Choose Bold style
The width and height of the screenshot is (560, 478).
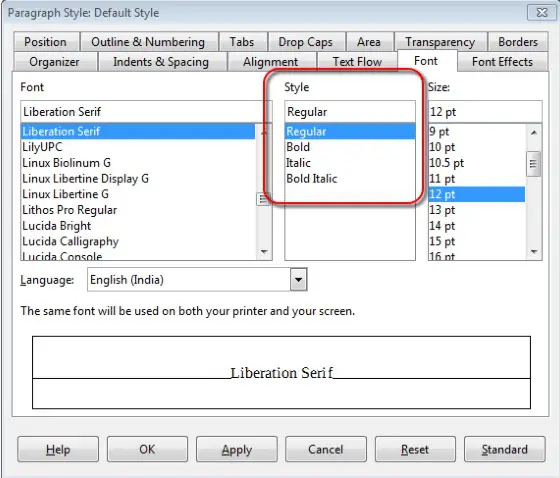[350, 147]
